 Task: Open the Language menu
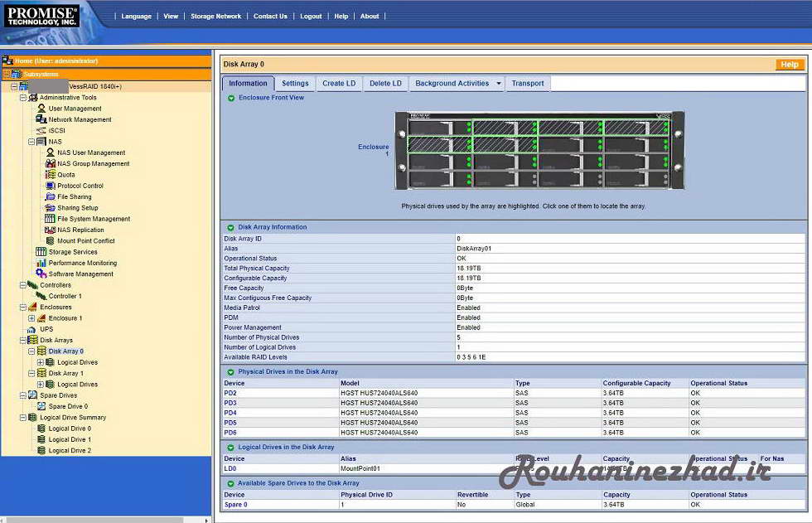tap(136, 16)
